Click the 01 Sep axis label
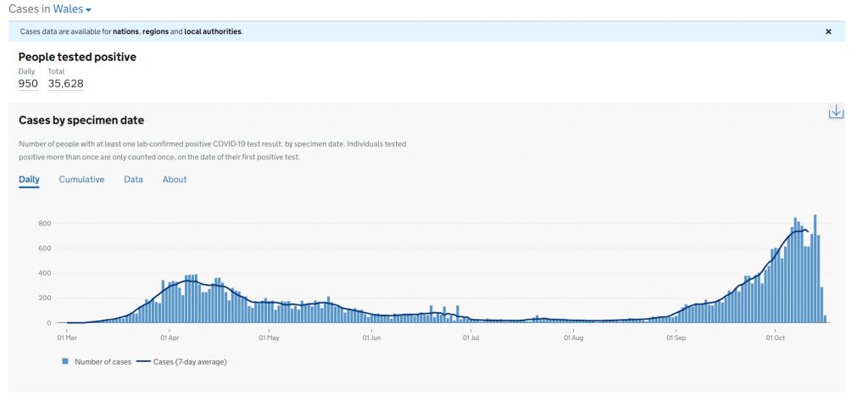The width and height of the screenshot is (868, 396). click(x=676, y=337)
